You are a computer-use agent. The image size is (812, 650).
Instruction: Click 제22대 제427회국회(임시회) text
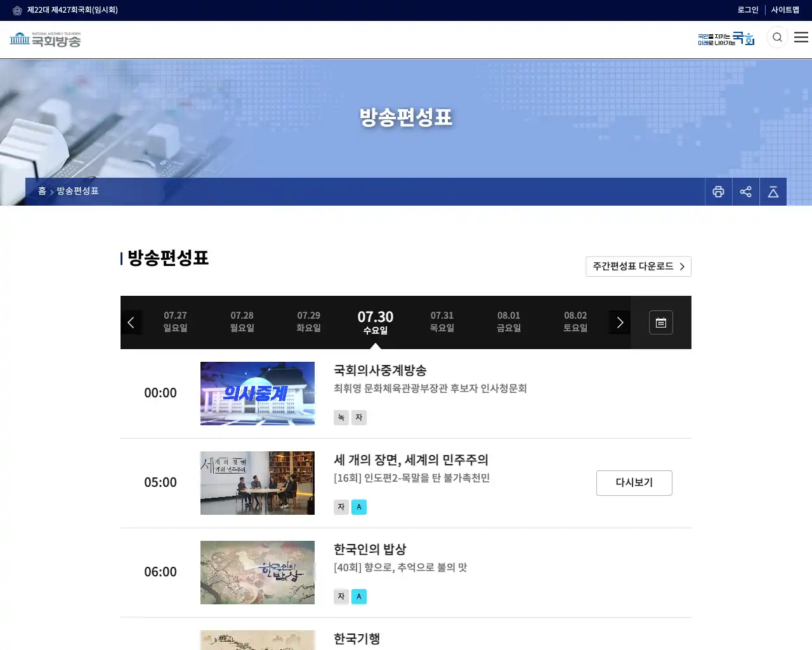(72, 10)
